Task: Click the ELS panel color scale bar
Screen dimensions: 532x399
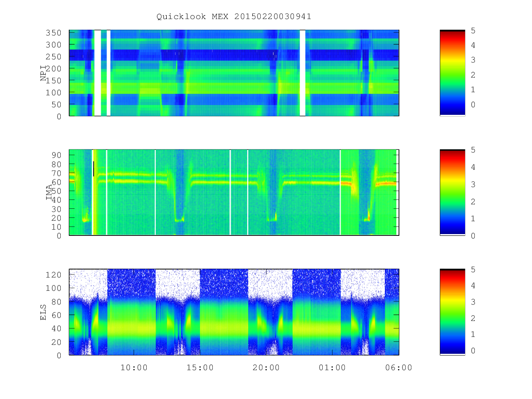Action: pyautogui.click(x=452, y=312)
